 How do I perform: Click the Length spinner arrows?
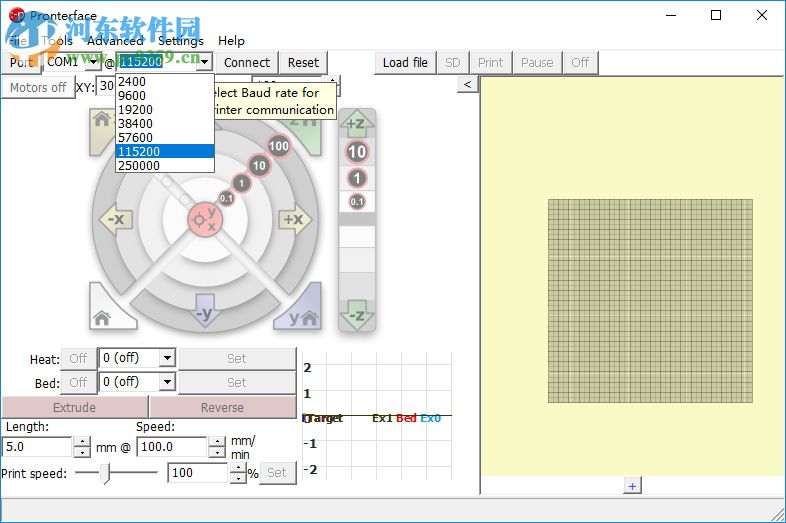(x=82, y=447)
